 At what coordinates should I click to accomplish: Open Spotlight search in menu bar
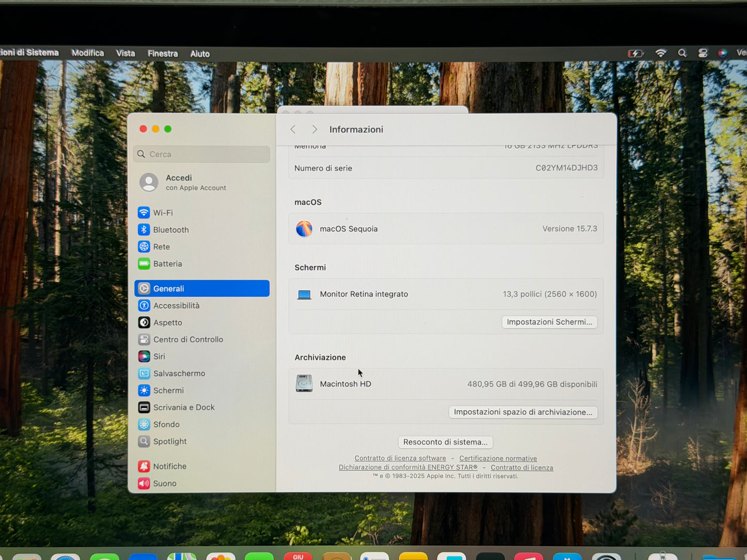682,53
